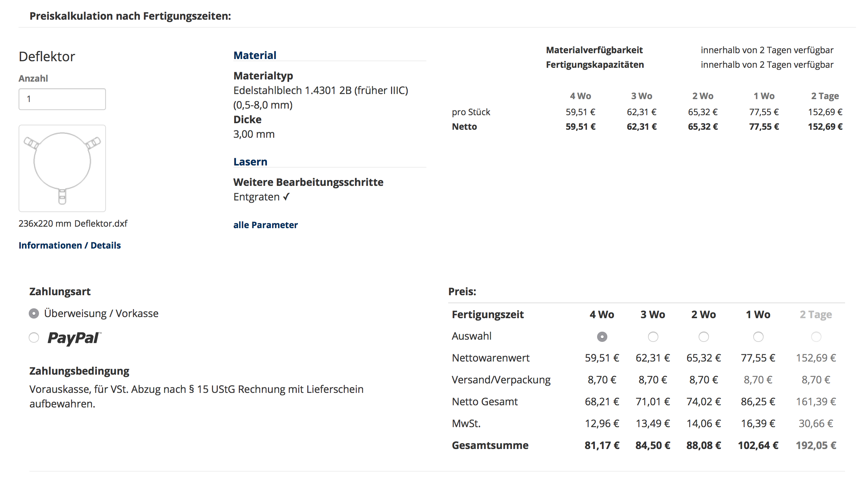
Task: Click the 2 Tage per-piece price 152,69 €
Action: 825,112
